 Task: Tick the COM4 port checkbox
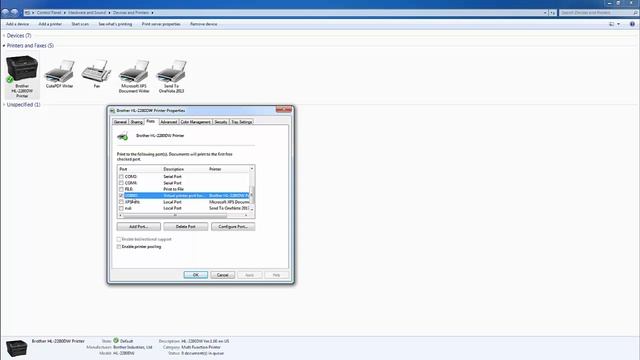121,183
